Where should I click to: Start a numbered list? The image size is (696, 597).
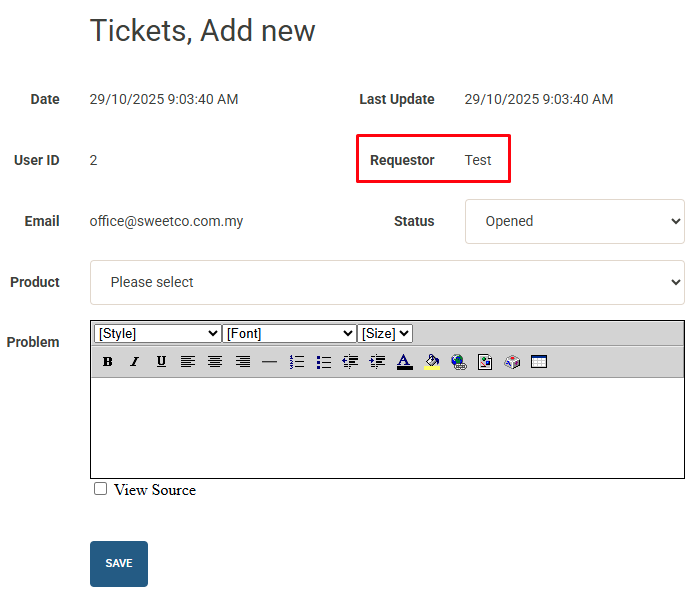tap(296, 362)
